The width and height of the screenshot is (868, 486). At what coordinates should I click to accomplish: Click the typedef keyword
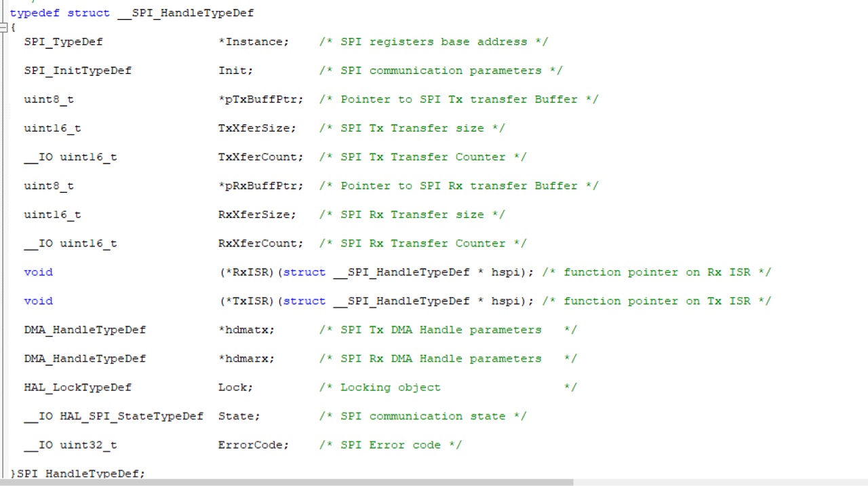[35, 13]
